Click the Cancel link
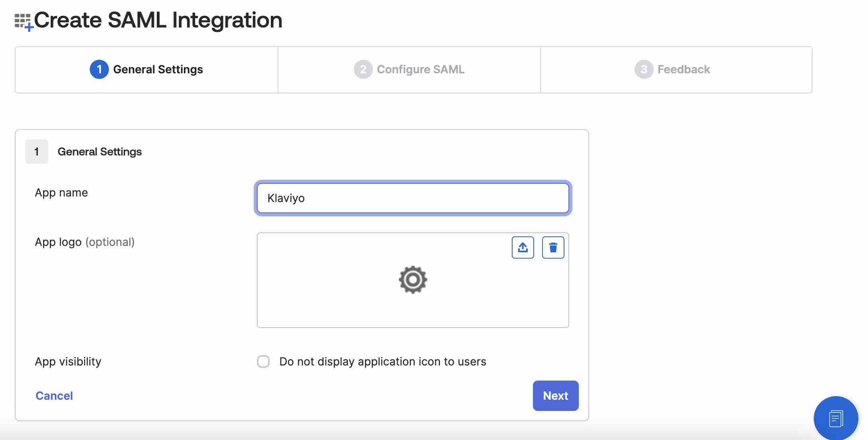The image size is (868, 440). 54,394
